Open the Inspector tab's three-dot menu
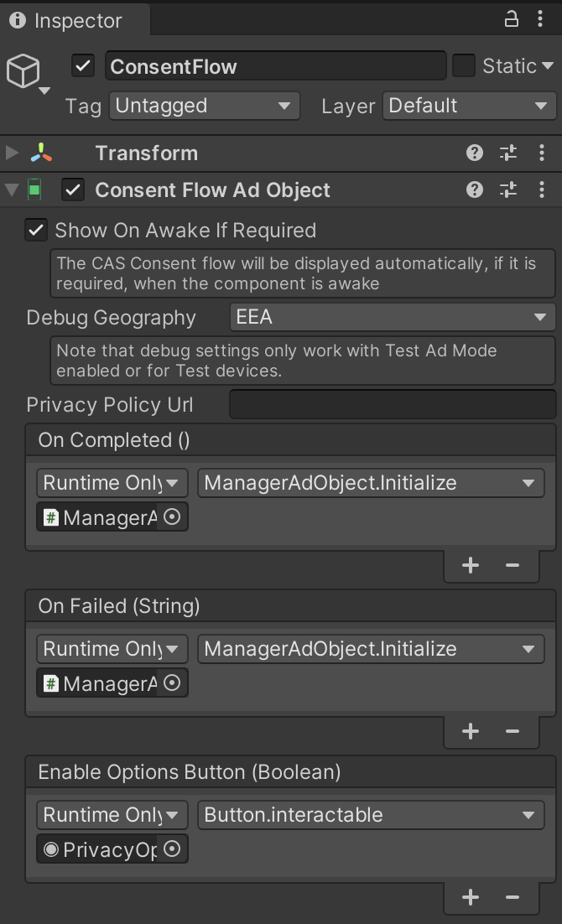This screenshot has height=924, width=562. 539,19
